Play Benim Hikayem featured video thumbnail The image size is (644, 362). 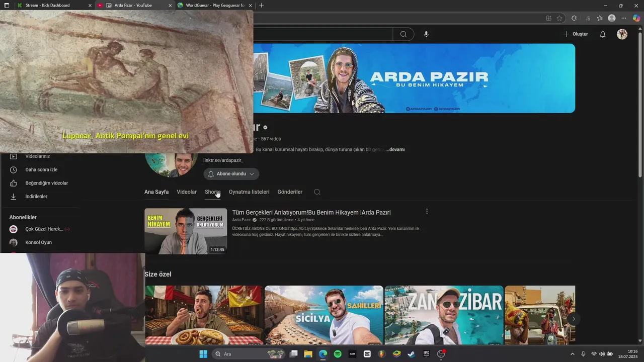(186, 231)
